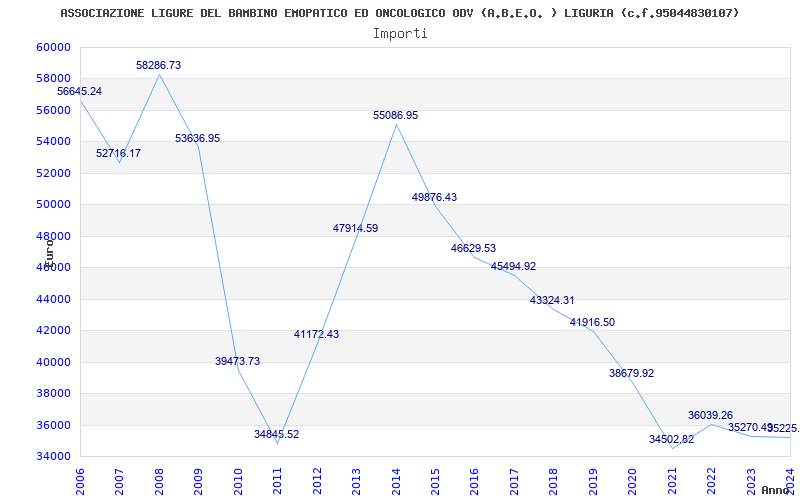Click the chart title mentioning A.B.E.O. Liguria

click(x=399, y=13)
